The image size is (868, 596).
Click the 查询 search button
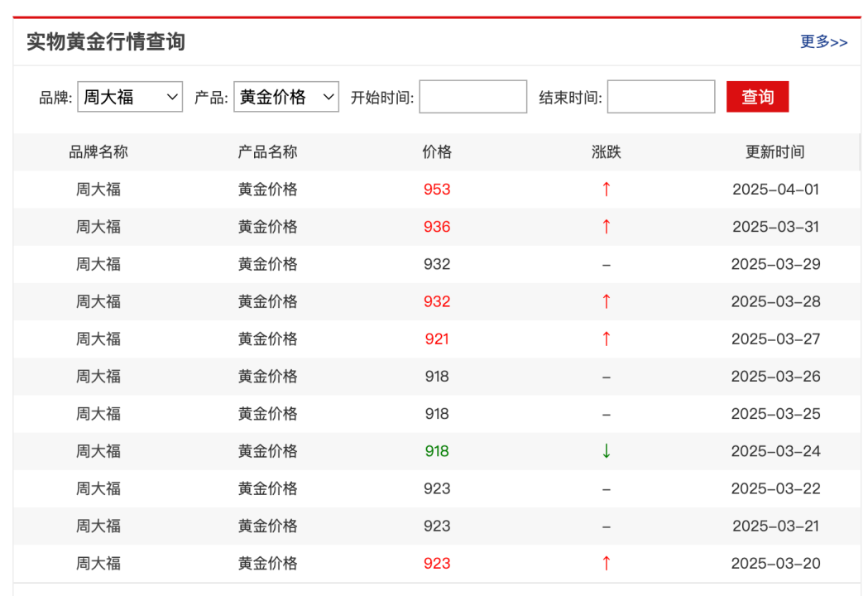coord(757,97)
